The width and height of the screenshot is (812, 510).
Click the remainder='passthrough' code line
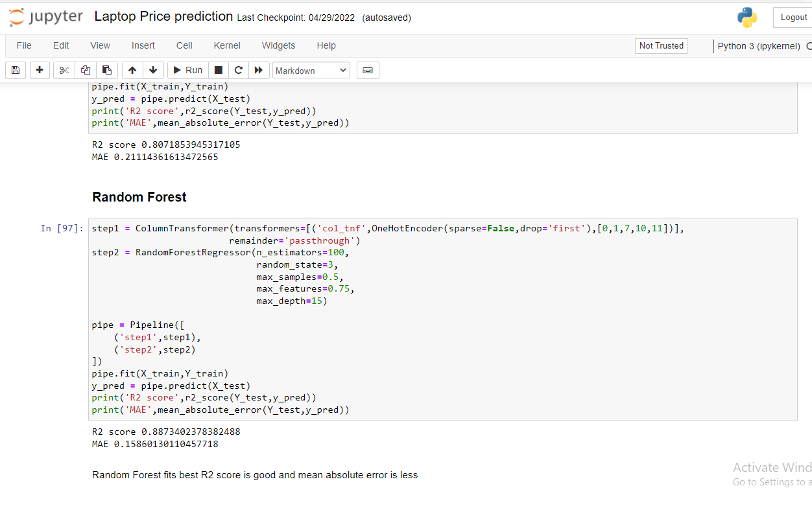pyautogui.click(x=294, y=240)
